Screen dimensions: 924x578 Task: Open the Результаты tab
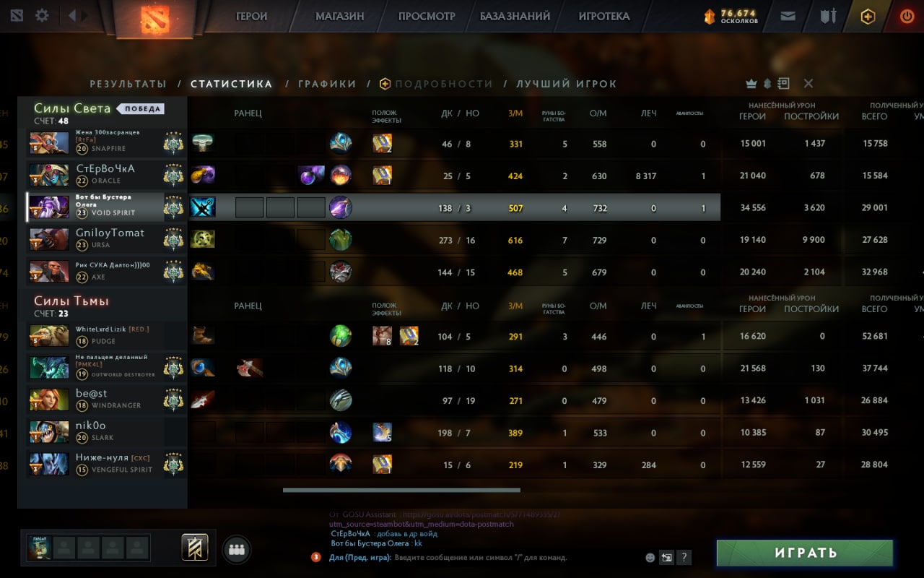pyautogui.click(x=128, y=84)
